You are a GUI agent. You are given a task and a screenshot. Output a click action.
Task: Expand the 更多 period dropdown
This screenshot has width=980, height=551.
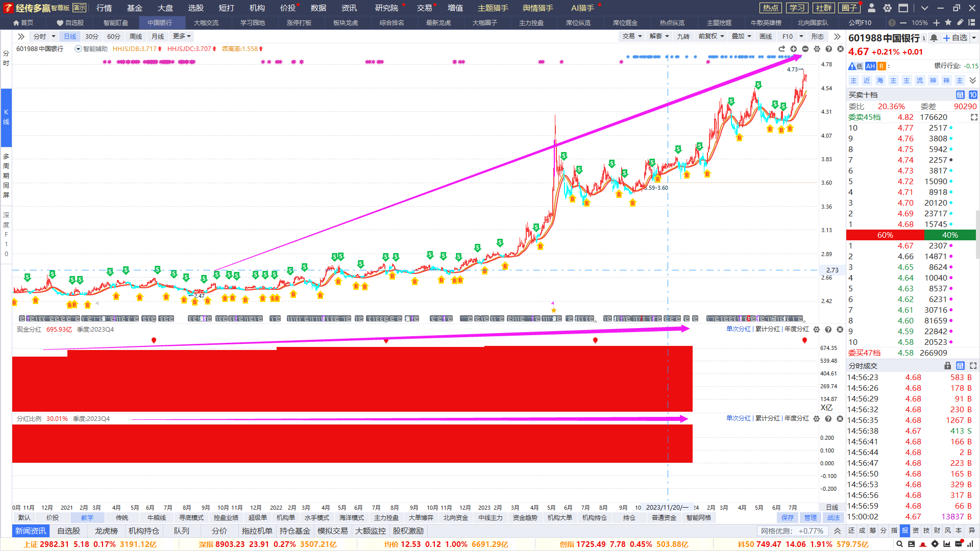[x=182, y=36]
